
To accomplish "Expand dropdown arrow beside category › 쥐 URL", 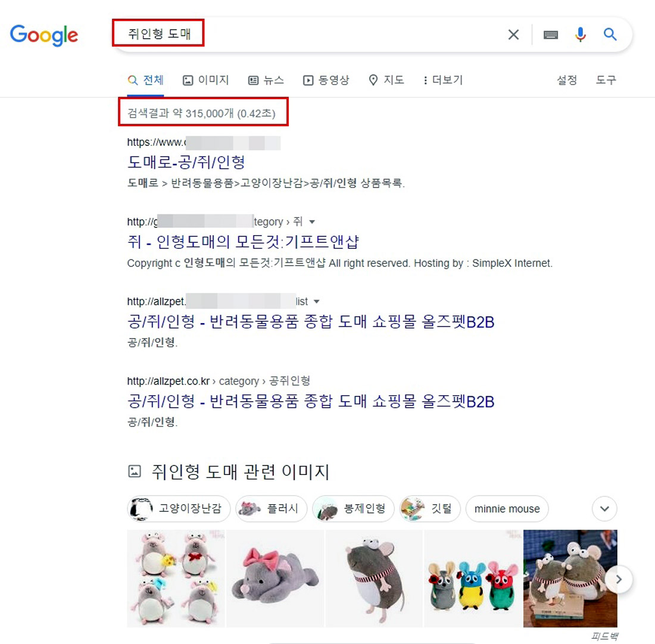I will coord(312,222).
